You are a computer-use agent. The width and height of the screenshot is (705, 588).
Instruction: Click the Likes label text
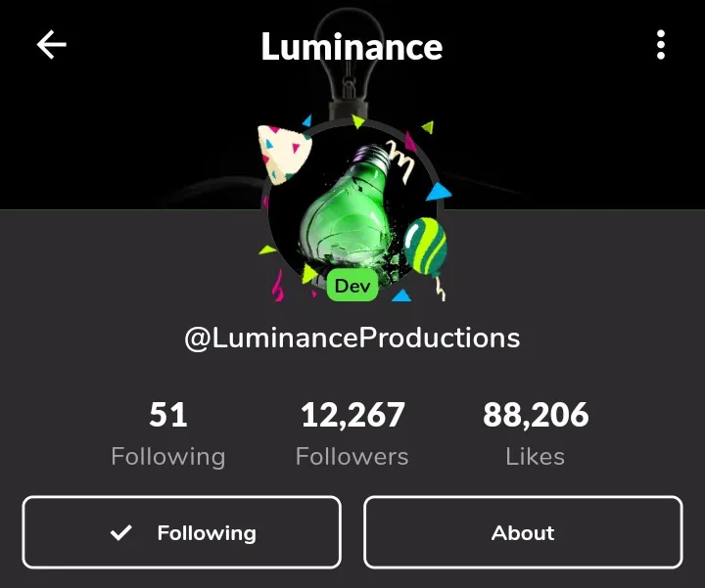point(535,457)
